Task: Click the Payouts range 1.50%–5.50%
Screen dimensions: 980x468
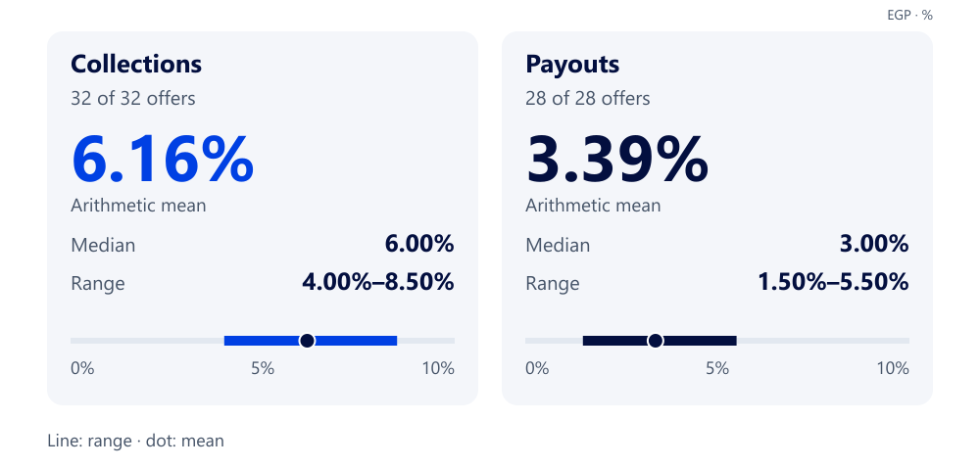Action: click(832, 283)
